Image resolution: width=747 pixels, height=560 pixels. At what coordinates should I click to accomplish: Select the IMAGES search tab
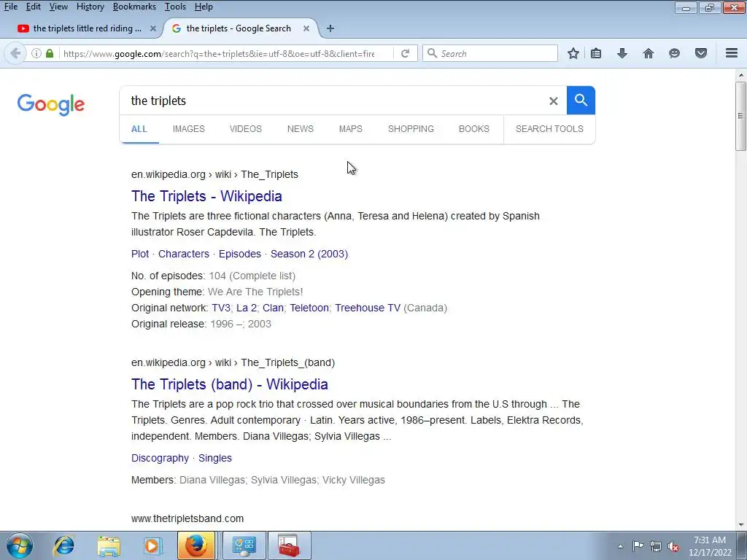pos(189,129)
